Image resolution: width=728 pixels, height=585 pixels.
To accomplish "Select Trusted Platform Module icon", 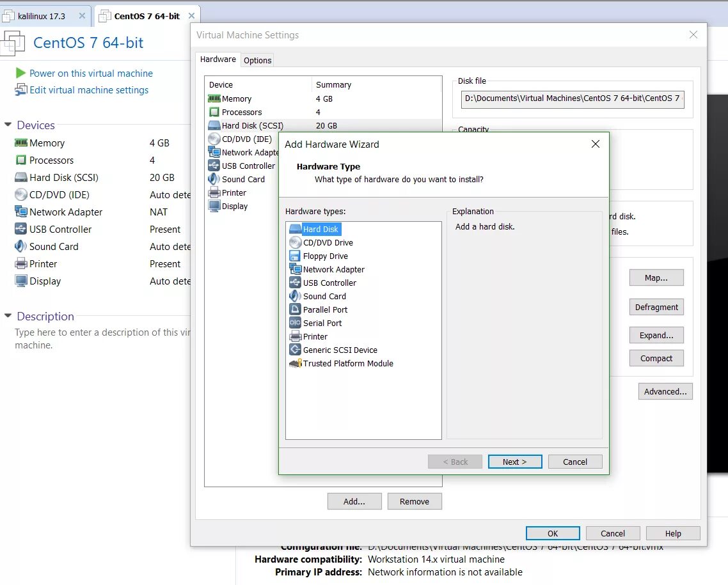I will click(296, 363).
